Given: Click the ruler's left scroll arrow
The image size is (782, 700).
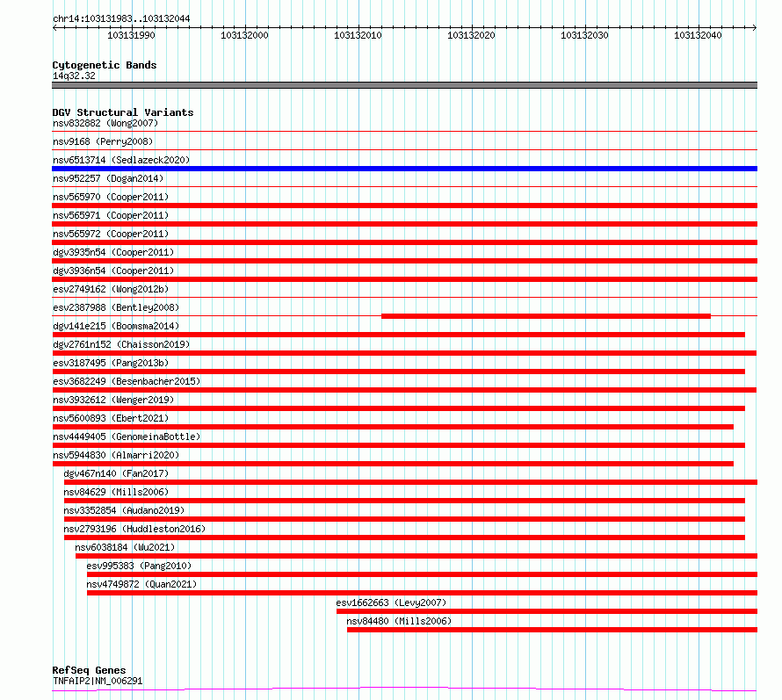Looking at the screenshot, I should point(54,27).
